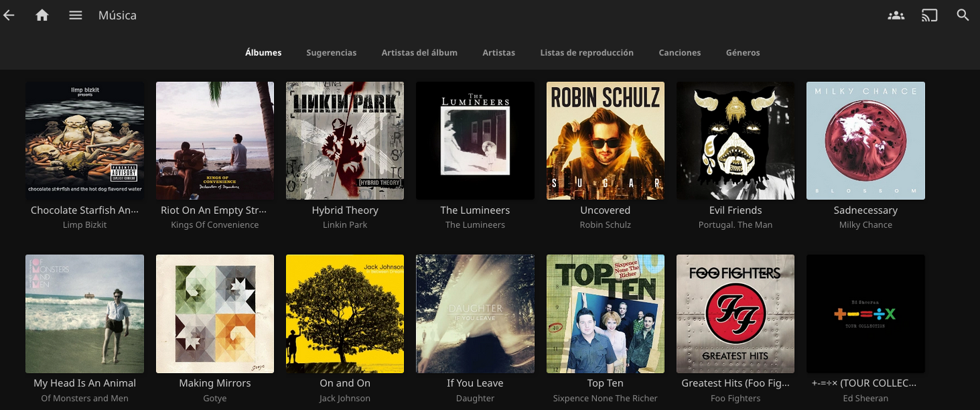Open the Chocolate Starfish album cover
The height and width of the screenshot is (410, 980).
point(84,141)
